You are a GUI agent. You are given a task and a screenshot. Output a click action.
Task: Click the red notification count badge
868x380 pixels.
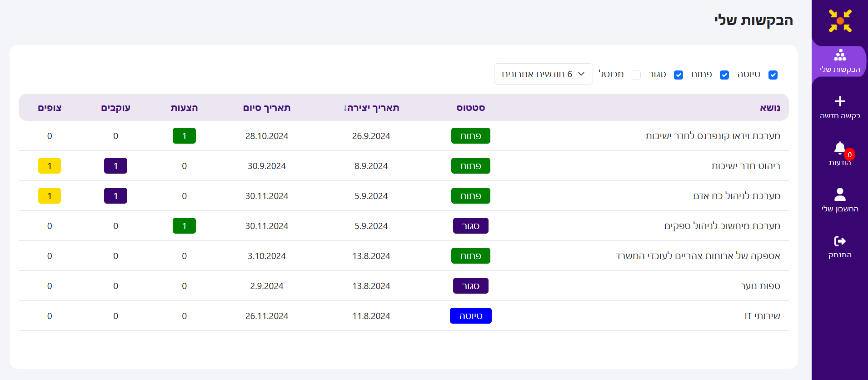pos(849,155)
